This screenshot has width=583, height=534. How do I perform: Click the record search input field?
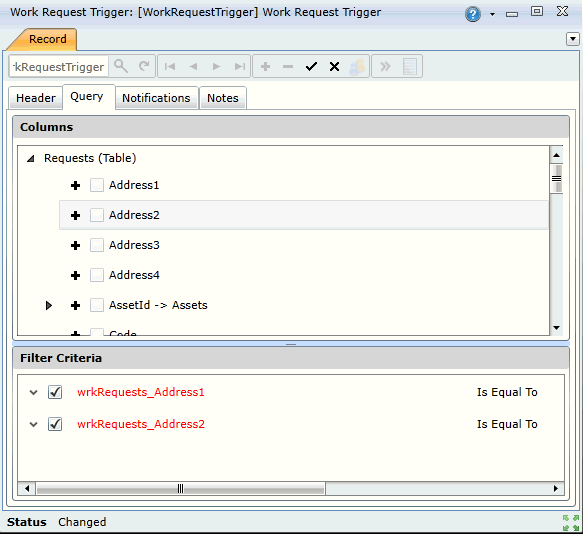pyautogui.click(x=59, y=67)
